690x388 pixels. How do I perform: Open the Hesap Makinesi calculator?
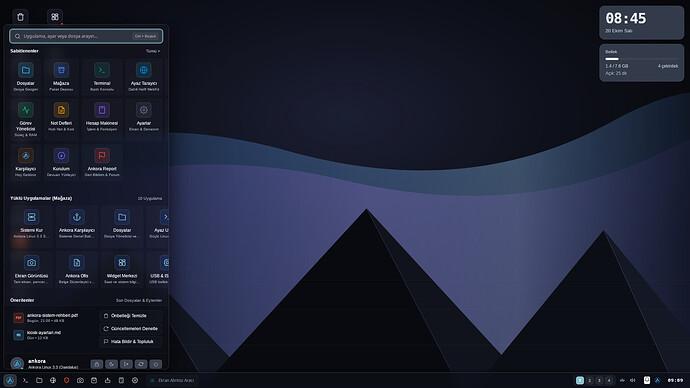pyautogui.click(x=102, y=119)
